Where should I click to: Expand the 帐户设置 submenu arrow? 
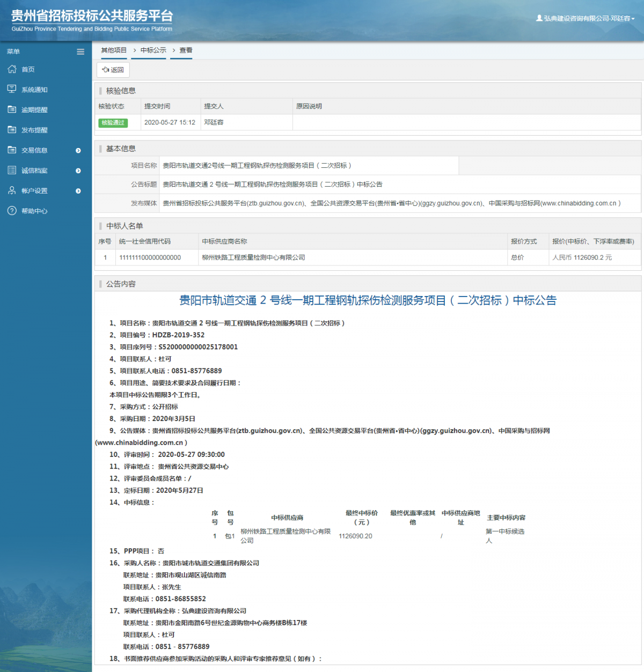(x=78, y=191)
